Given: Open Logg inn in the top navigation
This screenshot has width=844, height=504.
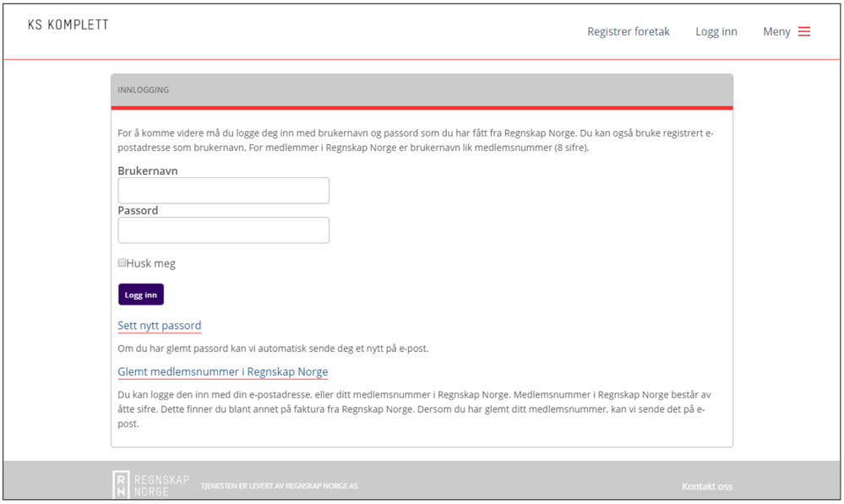Looking at the screenshot, I should point(716,32).
